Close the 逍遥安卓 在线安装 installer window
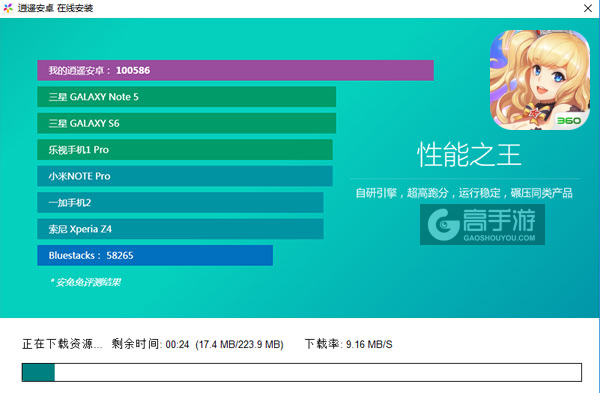600x393 pixels. click(x=588, y=8)
